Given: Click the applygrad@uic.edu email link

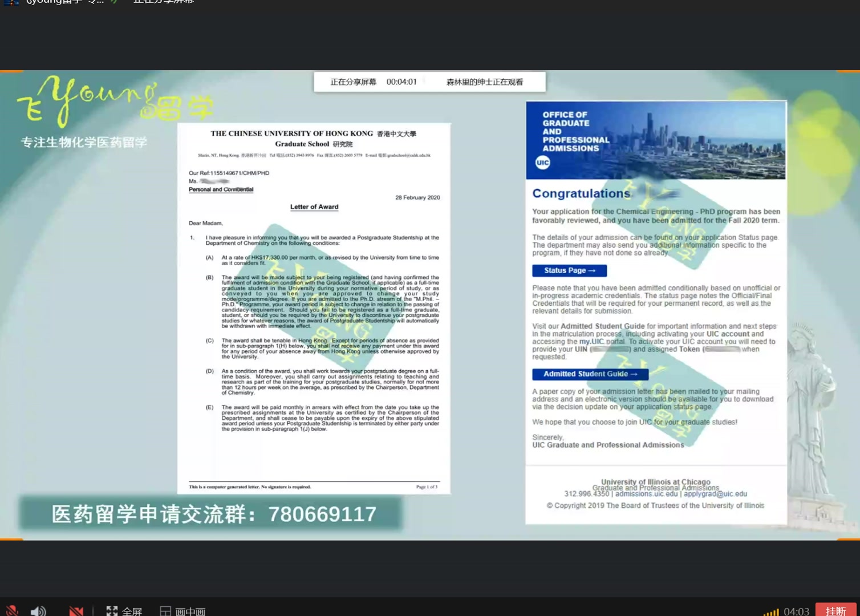Looking at the screenshot, I should (715, 494).
